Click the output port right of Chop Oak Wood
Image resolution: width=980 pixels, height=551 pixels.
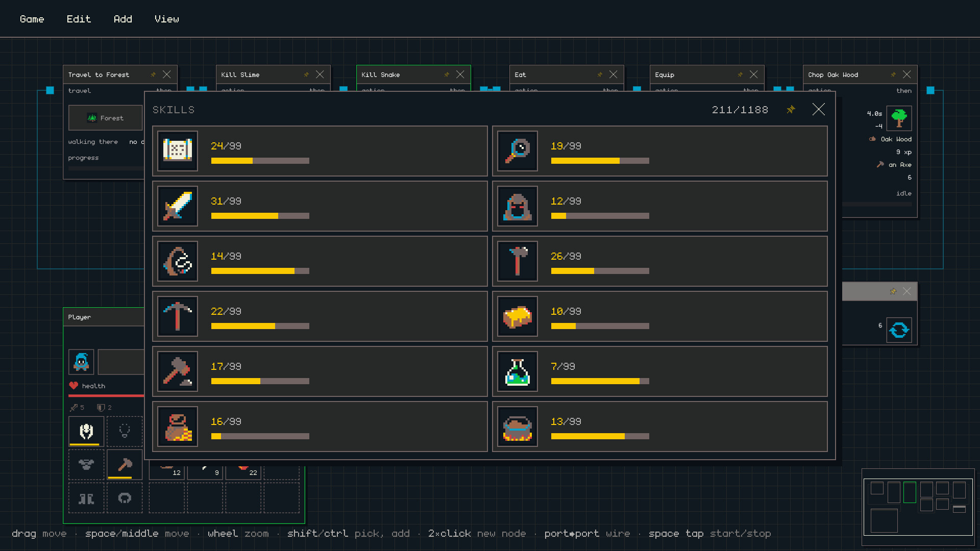[x=930, y=90]
